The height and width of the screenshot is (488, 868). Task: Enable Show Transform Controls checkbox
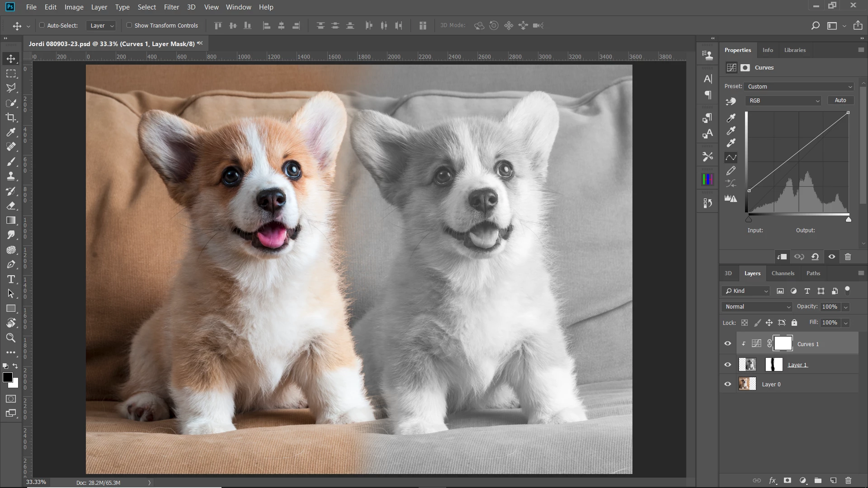click(x=129, y=25)
